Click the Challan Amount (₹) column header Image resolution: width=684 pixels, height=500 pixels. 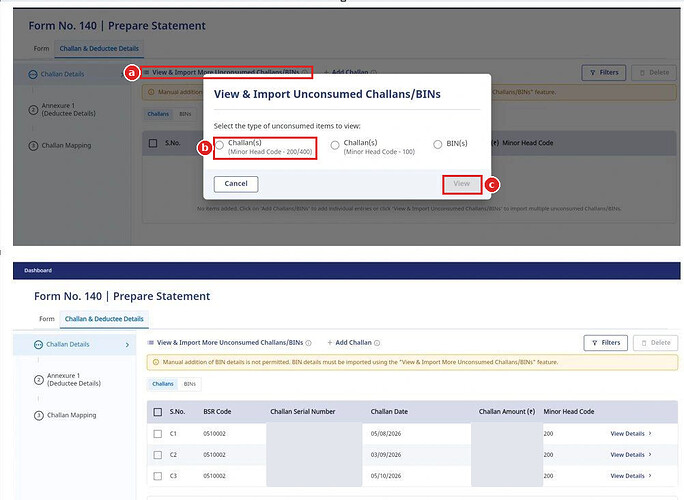(x=507, y=411)
